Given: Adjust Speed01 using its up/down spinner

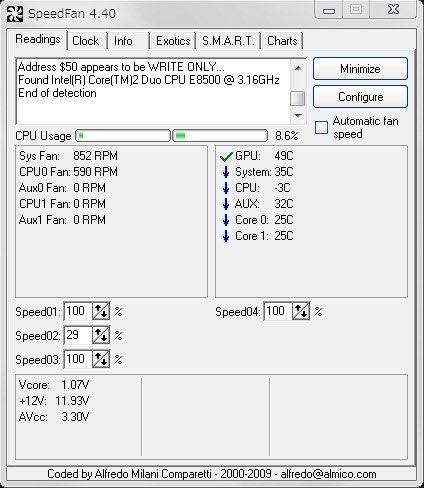Looking at the screenshot, I should (101, 311).
